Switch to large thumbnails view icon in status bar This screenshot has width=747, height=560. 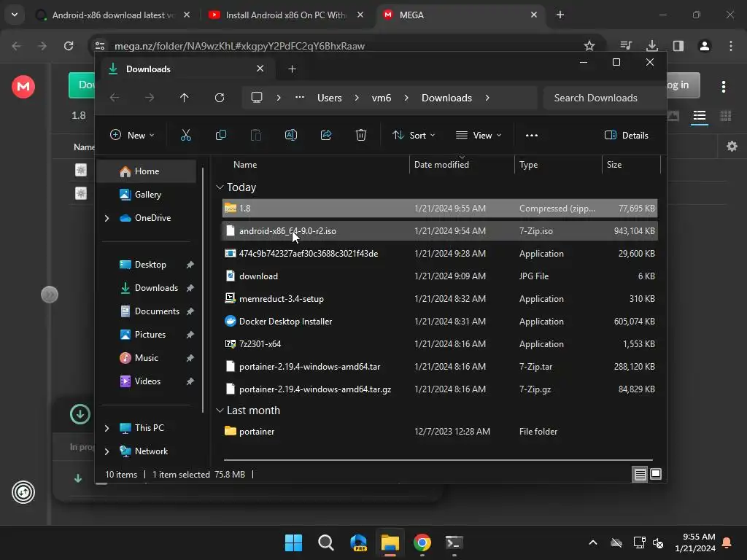656,474
